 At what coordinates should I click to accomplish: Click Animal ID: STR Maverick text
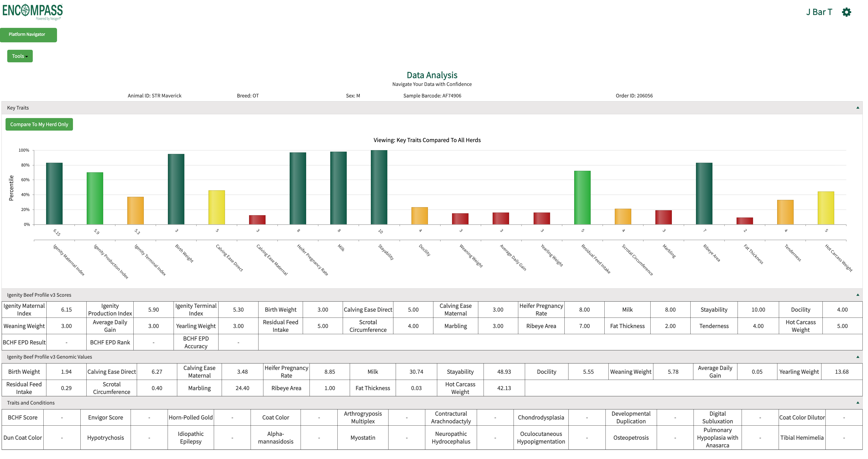(154, 96)
